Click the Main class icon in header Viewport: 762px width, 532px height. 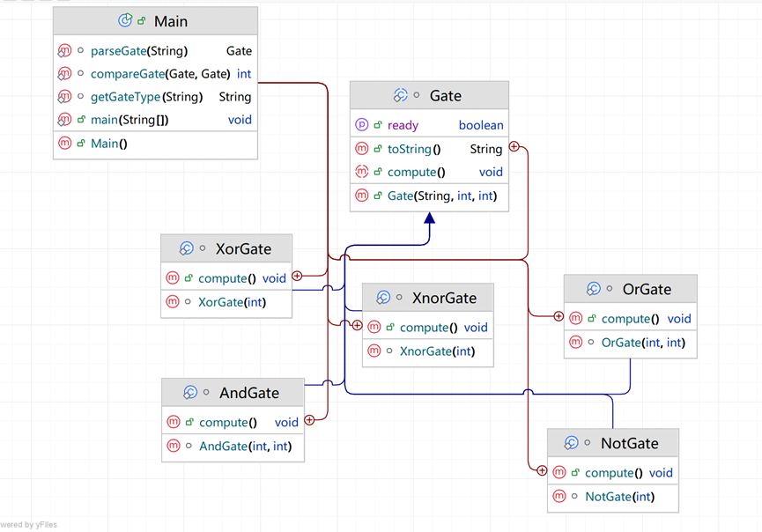tap(125, 21)
